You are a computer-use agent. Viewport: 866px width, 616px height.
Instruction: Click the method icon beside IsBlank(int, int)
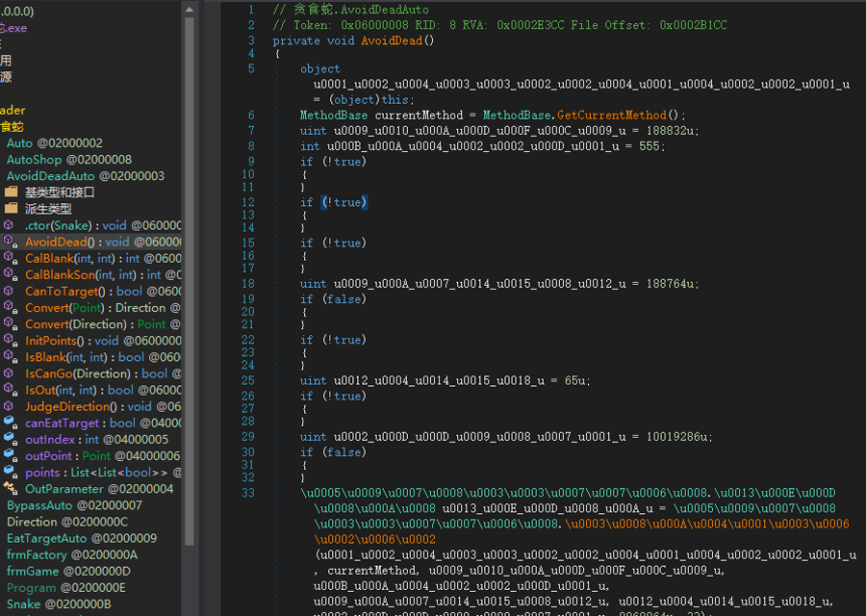point(10,357)
